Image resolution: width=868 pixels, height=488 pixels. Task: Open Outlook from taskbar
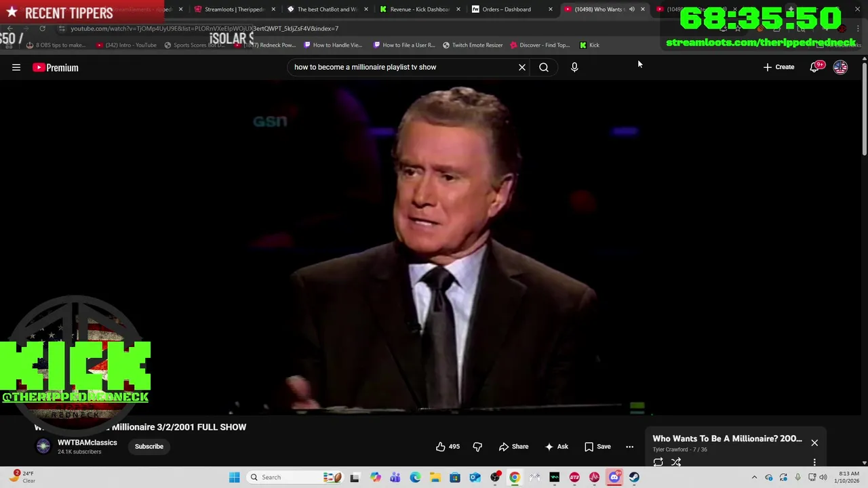pos(475,477)
